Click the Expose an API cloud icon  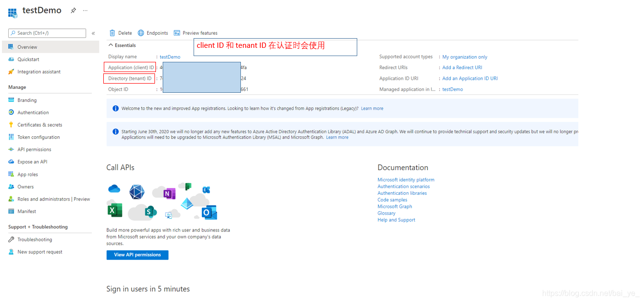pos(11,162)
